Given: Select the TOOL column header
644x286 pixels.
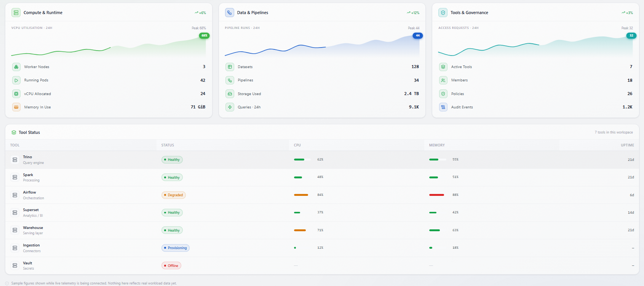Looking at the screenshot, I should tap(15, 145).
